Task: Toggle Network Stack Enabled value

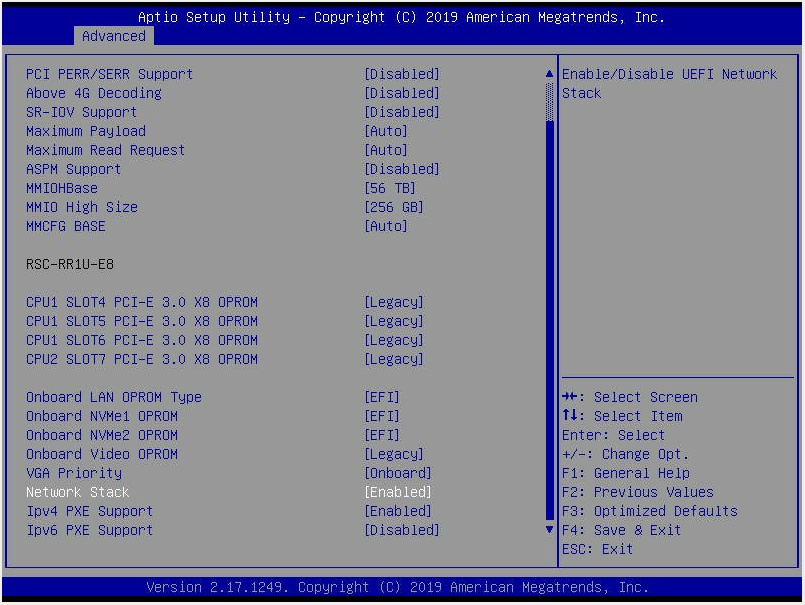Action: point(398,492)
